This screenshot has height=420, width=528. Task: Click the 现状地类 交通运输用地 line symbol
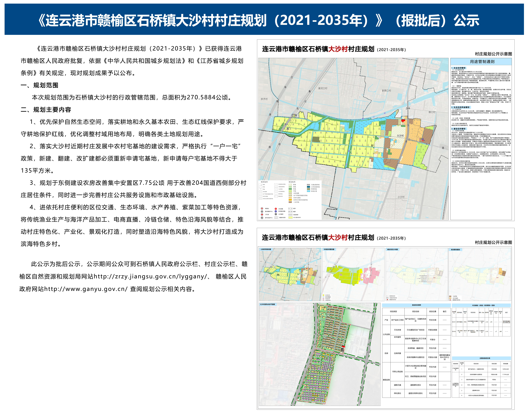click(x=276, y=187)
